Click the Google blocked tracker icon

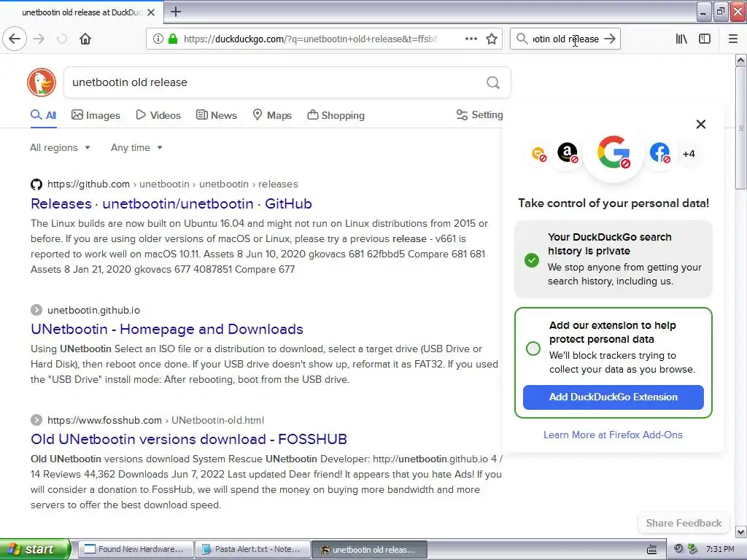tap(614, 153)
